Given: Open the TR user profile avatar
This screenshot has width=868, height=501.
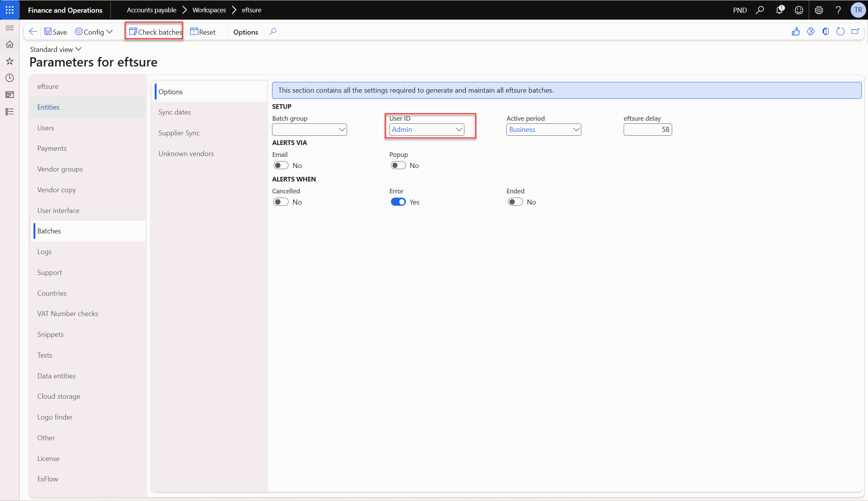Looking at the screenshot, I should tap(858, 10).
